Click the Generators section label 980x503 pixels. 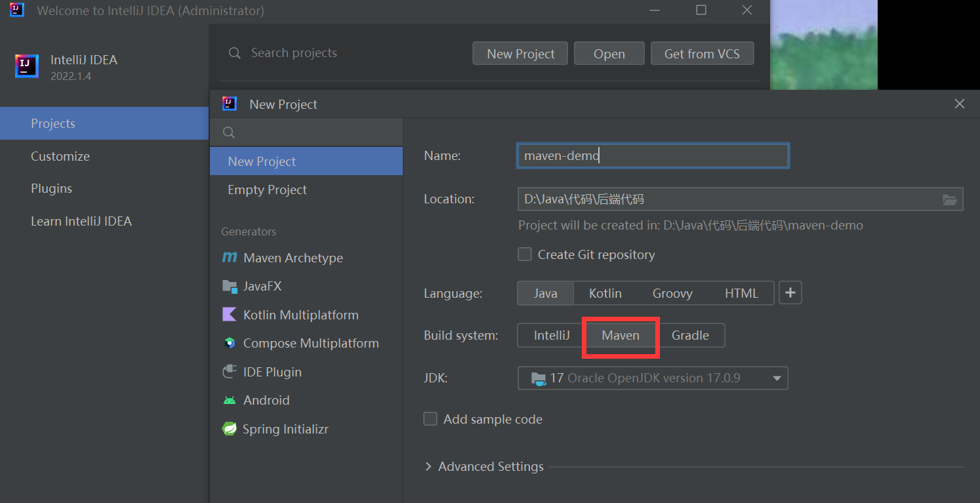[x=249, y=231]
